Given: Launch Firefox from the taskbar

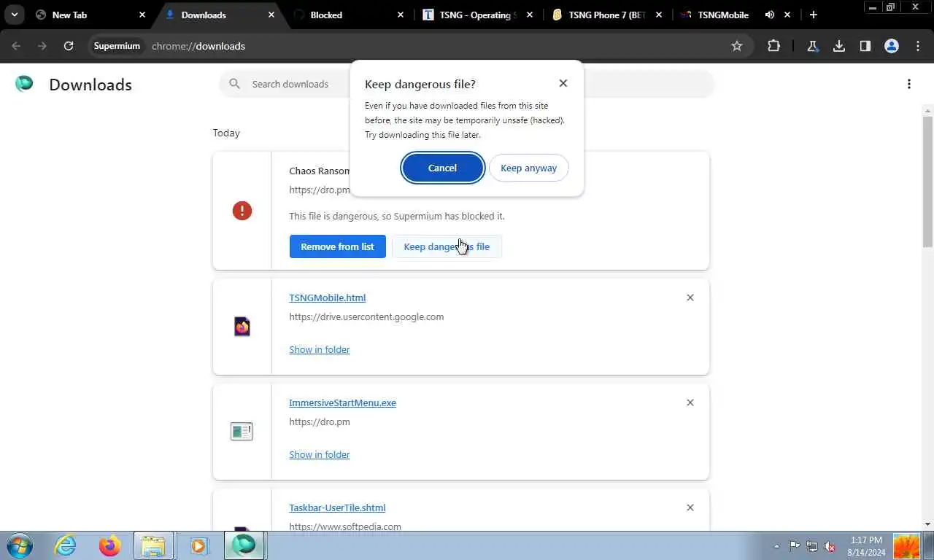Looking at the screenshot, I should coord(110,545).
